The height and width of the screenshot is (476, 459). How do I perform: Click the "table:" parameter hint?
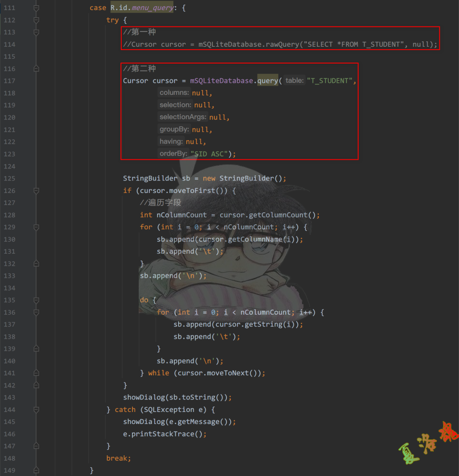coord(294,81)
